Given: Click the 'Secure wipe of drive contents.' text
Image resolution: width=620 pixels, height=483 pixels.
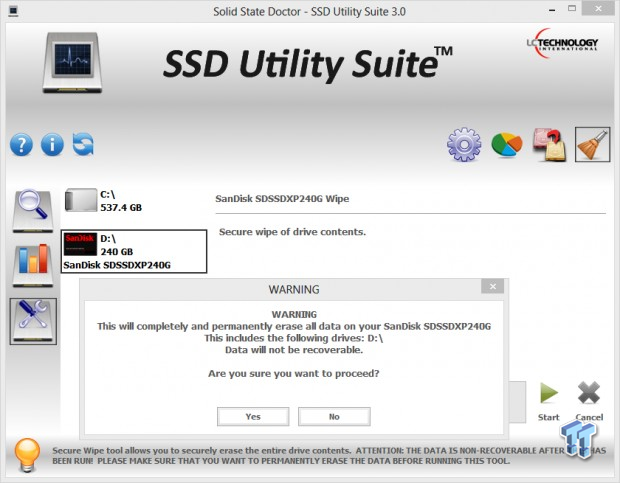Looking at the screenshot, I should tap(292, 232).
